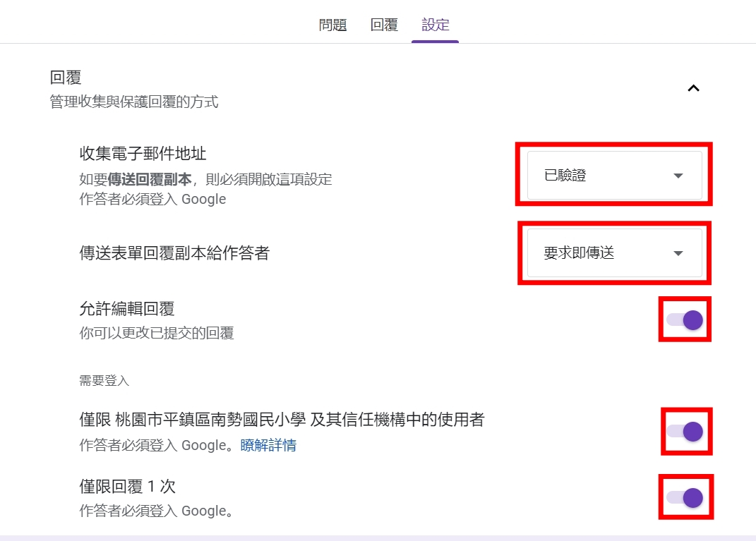The height and width of the screenshot is (541, 756).
Task: Open the 已驗證 email collection dropdown
Action: pos(614,176)
